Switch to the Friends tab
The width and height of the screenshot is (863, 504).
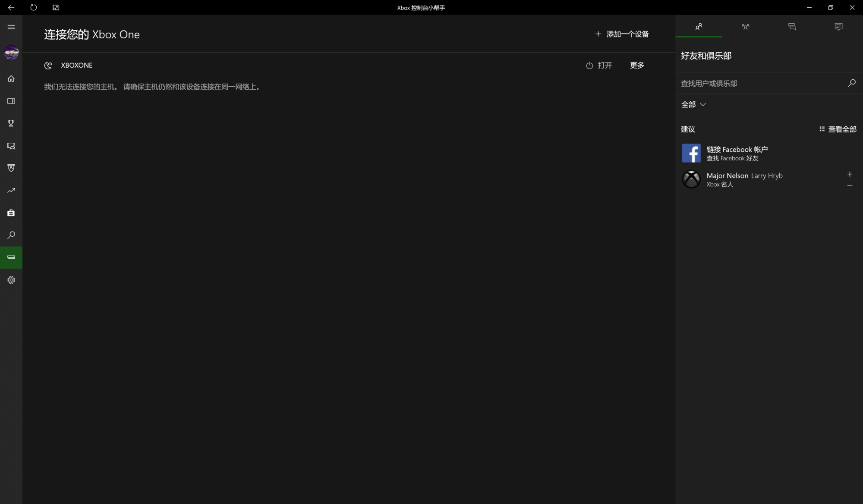(699, 27)
